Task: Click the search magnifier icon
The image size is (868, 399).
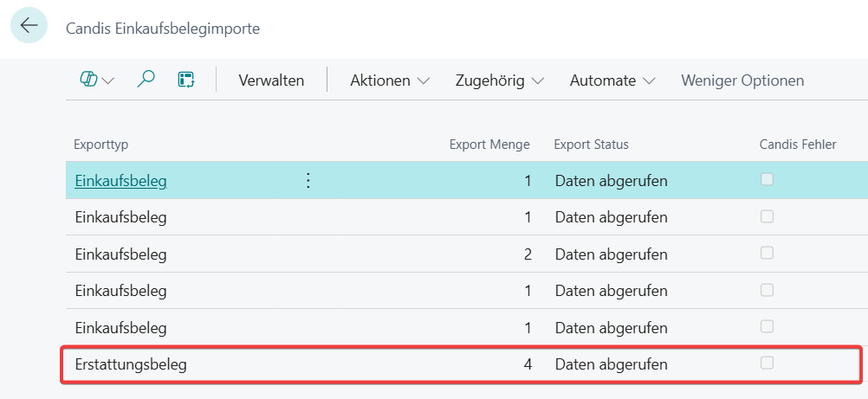Action: pyautogui.click(x=146, y=80)
